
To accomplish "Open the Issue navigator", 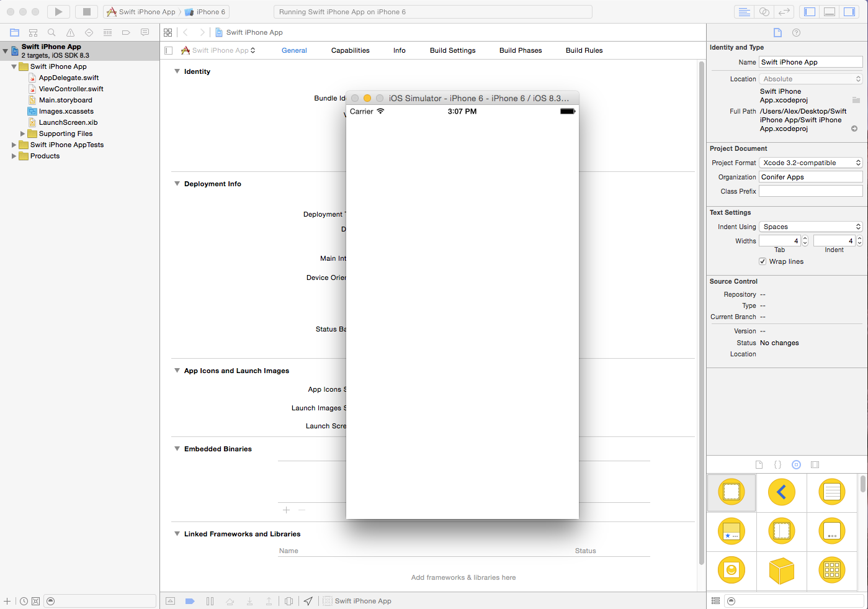I will tap(70, 32).
